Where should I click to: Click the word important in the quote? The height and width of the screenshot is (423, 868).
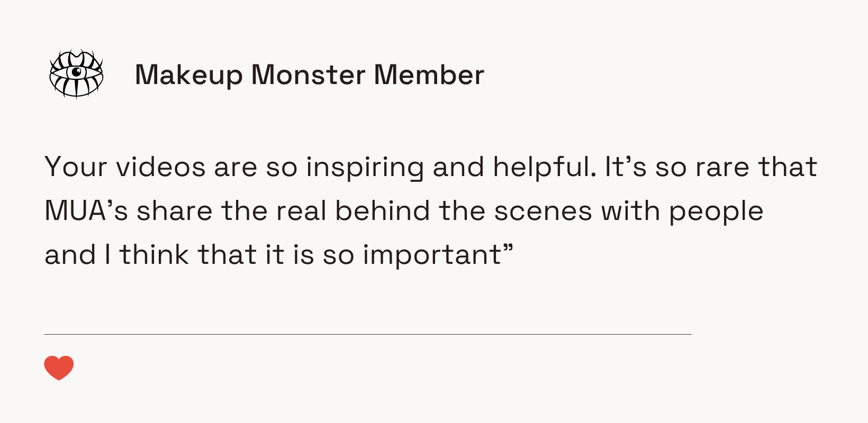coord(432,255)
